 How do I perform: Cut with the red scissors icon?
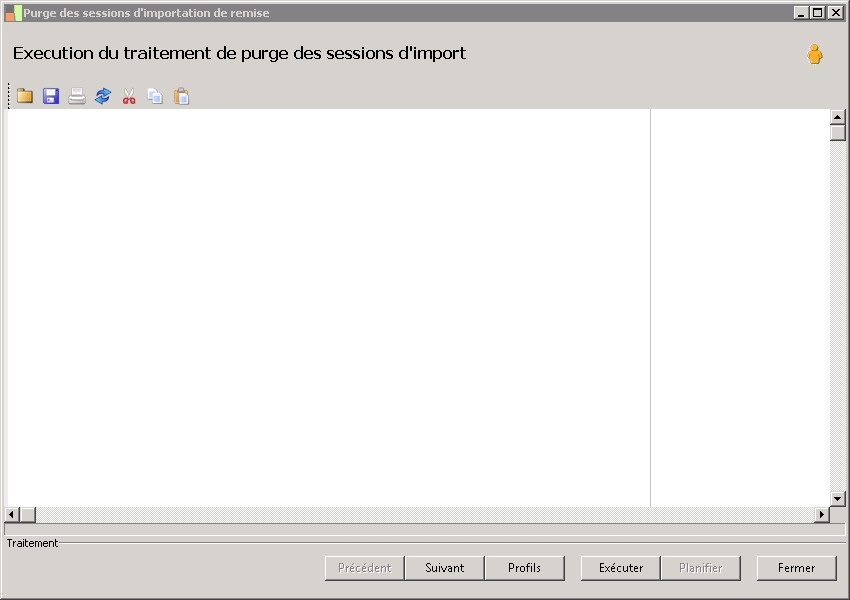129,96
